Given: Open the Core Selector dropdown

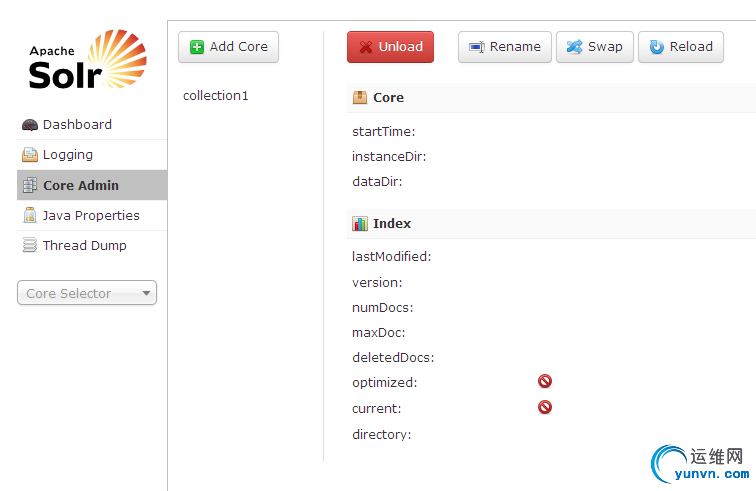Looking at the screenshot, I should coord(87,293).
